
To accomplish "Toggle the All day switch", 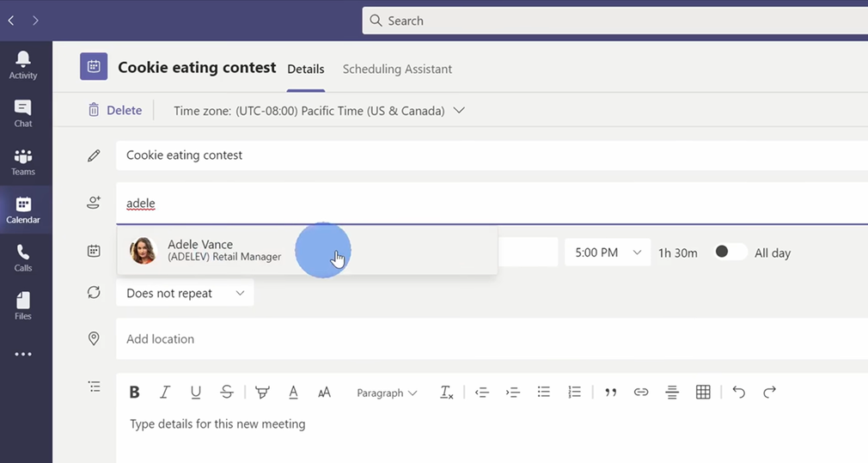I will point(730,253).
